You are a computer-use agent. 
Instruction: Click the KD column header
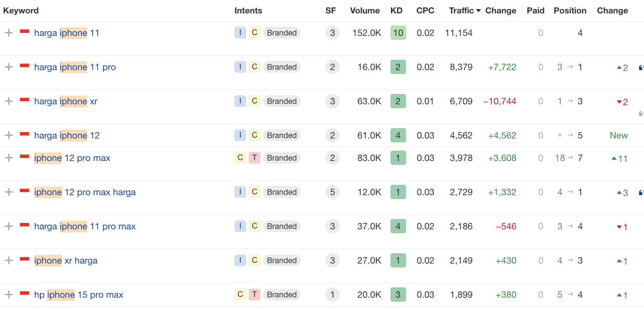tap(397, 11)
